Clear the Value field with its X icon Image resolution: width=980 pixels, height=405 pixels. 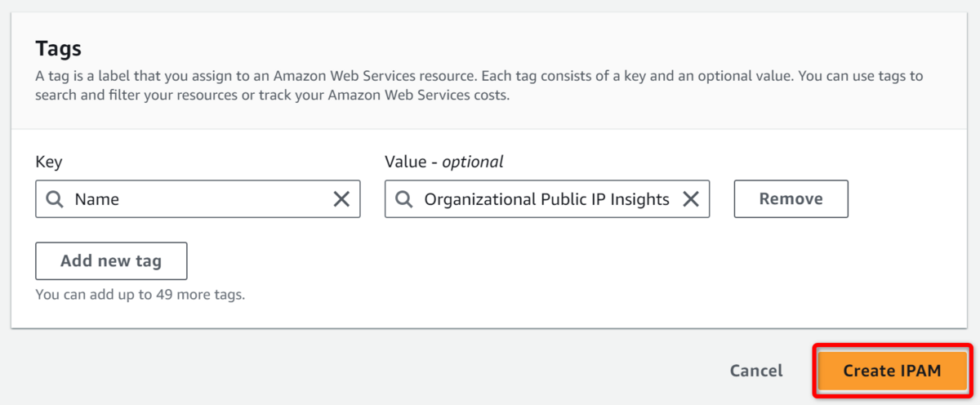click(691, 199)
